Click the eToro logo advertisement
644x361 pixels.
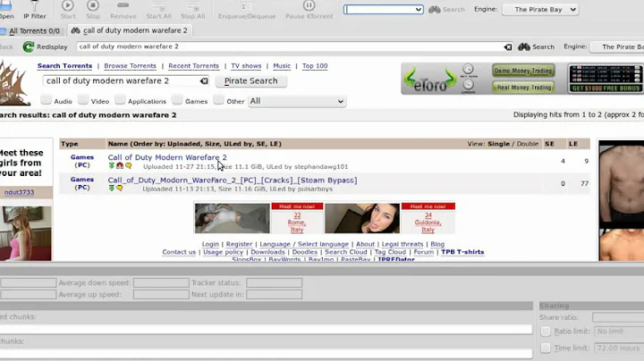(x=430, y=80)
